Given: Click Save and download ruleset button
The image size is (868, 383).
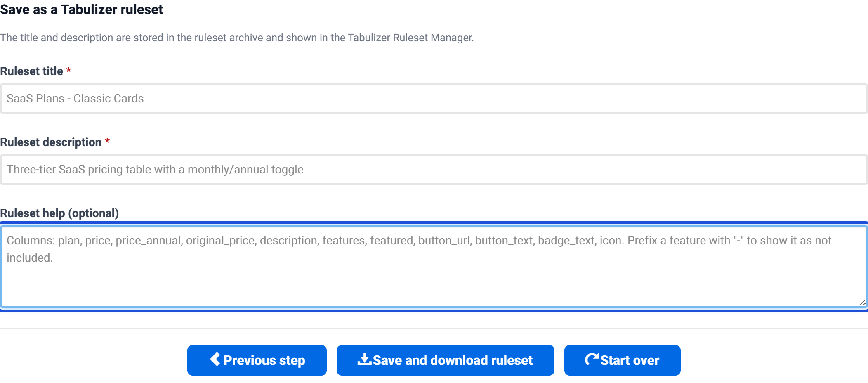Looking at the screenshot, I should pos(446,360).
